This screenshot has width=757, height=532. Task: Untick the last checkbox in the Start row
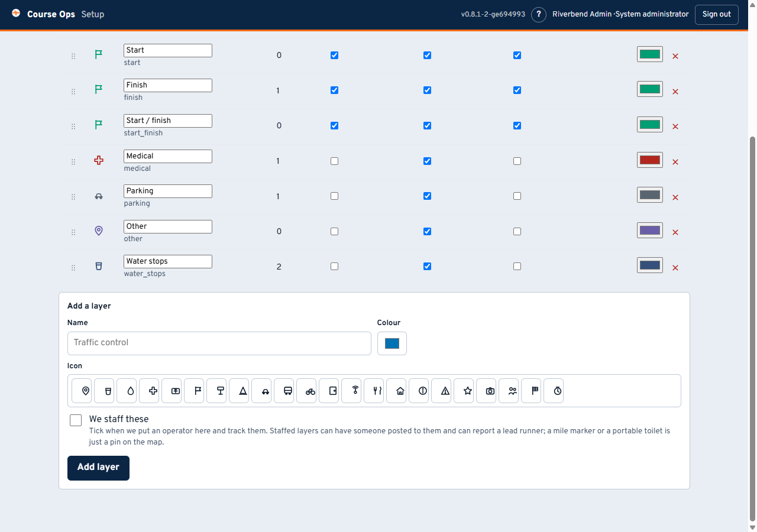[x=517, y=55]
